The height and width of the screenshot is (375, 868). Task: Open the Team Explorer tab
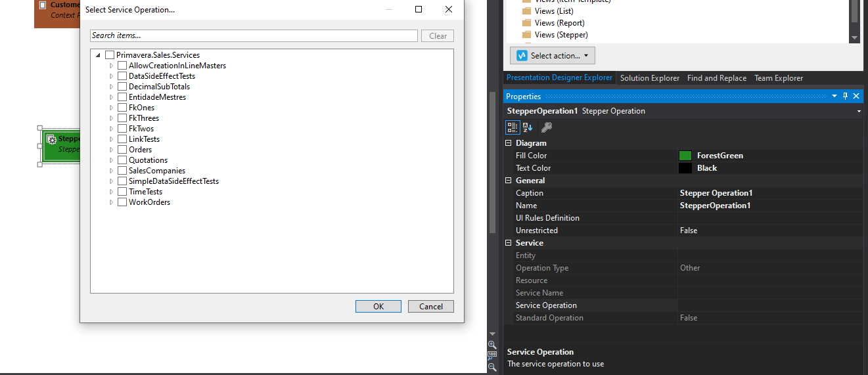click(x=779, y=78)
